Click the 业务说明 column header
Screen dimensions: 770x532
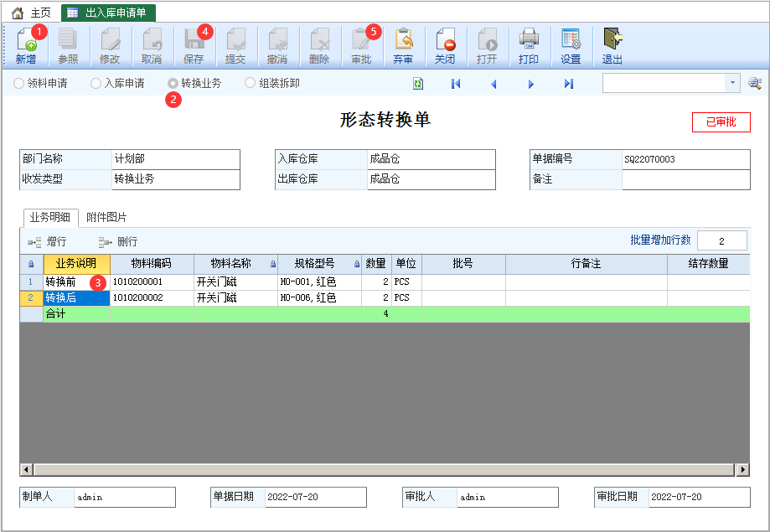[x=76, y=264]
